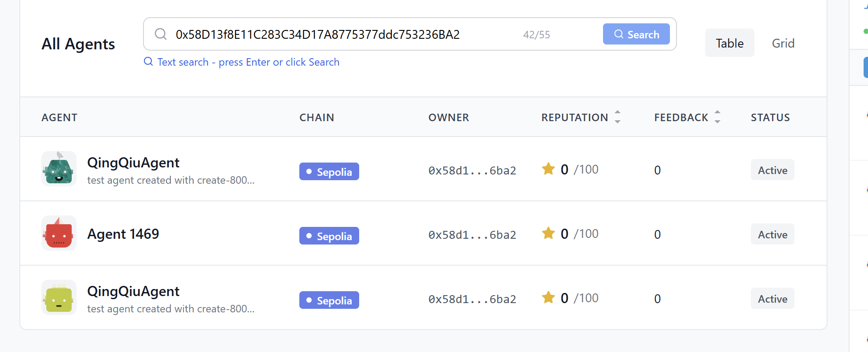Image resolution: width=868 pixels, height=352 pixels.
Task: Click the gold star in the last agent row
Action: tap(548, 298)
